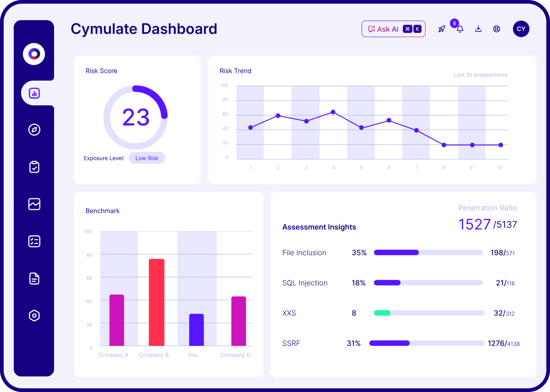The image size is (550, 392).
Task: Click the Risk Trend card heading
Action: (236, 71)
